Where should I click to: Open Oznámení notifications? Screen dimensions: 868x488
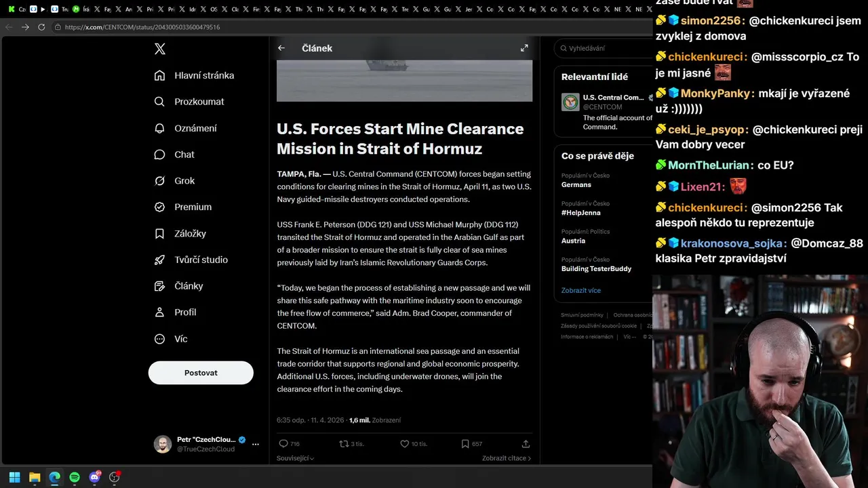pyautogui.click(x=186, y=128)
